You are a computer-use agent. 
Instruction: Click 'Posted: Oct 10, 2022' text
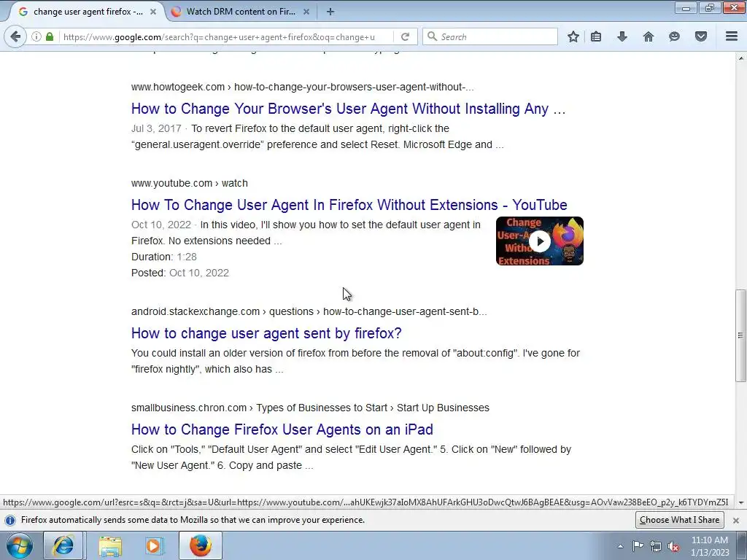tap(180, 273)
